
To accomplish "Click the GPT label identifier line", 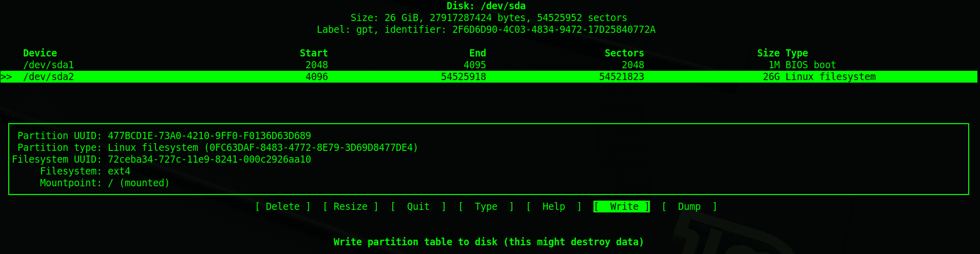I will click(x=486, y=30).
